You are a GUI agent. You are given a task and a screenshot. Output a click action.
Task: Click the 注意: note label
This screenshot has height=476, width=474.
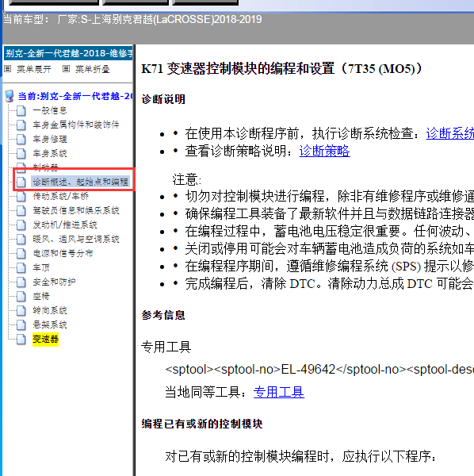tap(187, 179)
